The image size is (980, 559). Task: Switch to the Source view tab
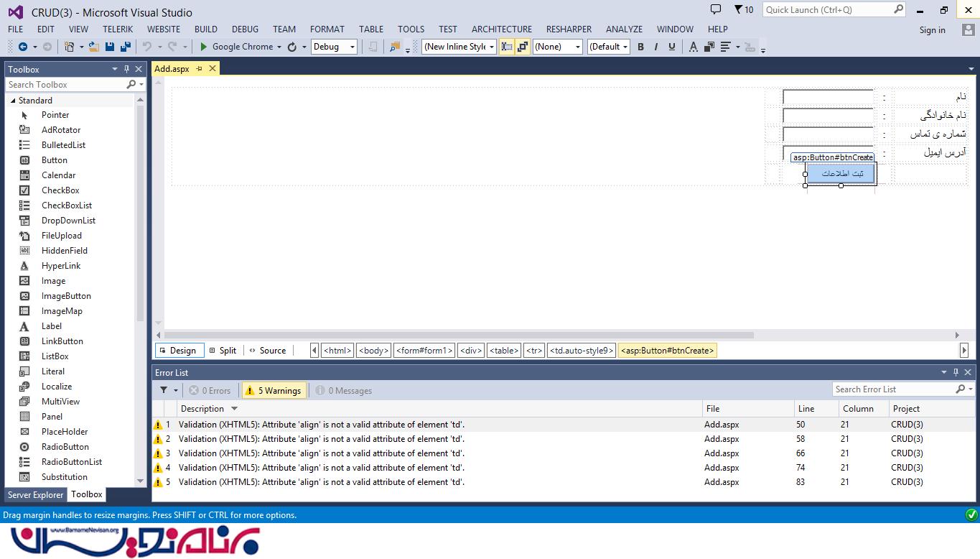(x=267, y=351)
